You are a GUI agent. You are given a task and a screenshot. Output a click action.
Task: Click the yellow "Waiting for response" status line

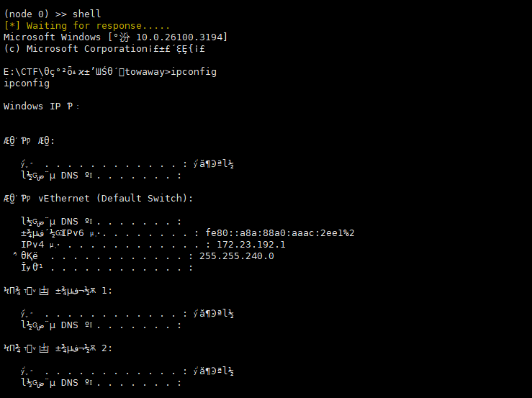click(87, 25)
